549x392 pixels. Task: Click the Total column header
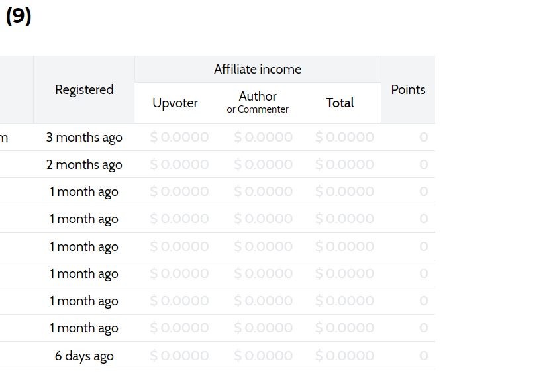(340, 103)
